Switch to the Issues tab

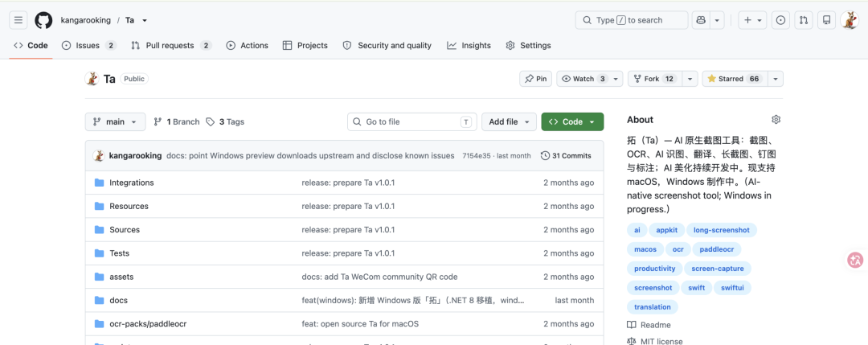tap(89, 45)
